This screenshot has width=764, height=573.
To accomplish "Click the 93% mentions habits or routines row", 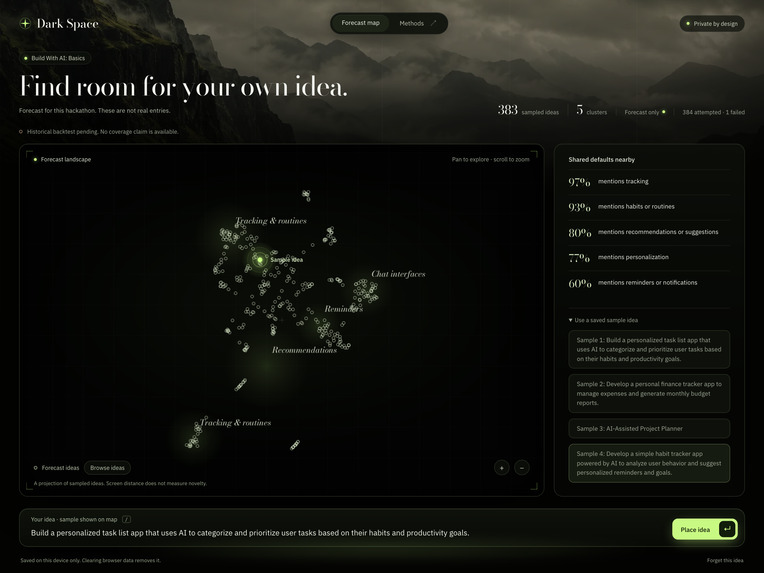I will (x=649, y=207).
